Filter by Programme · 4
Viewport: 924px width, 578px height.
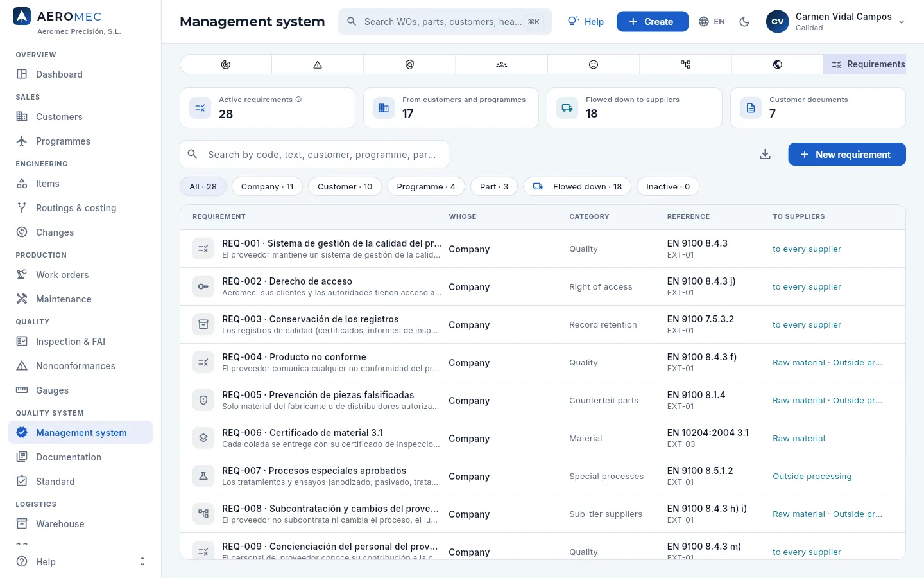point(426,187)
